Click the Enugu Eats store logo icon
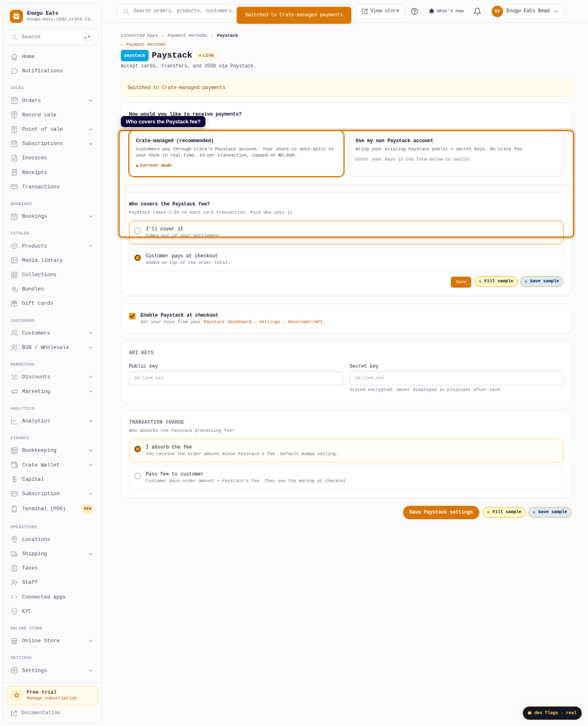 click(x=16, y=16)
